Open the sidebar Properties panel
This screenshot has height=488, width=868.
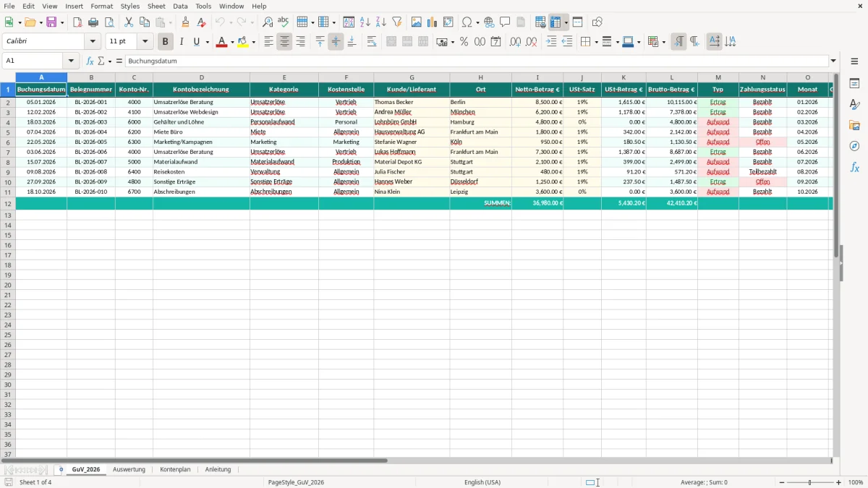[854, 84]
